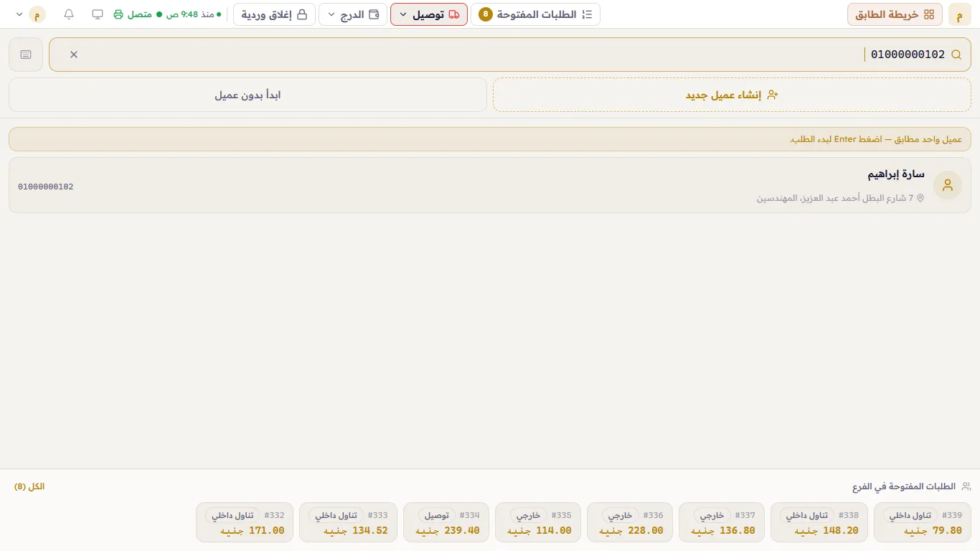This screenshot has height=551, width=980.
Task: Open the open orders list (الطلبات المفتوحة)
Action: (x=535, y=14)
